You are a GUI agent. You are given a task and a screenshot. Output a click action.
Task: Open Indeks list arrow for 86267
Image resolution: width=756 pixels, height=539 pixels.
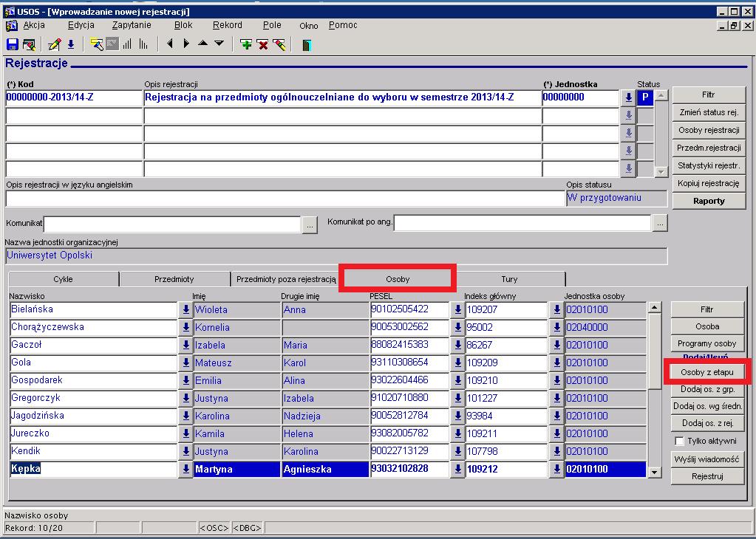[557, 345]
